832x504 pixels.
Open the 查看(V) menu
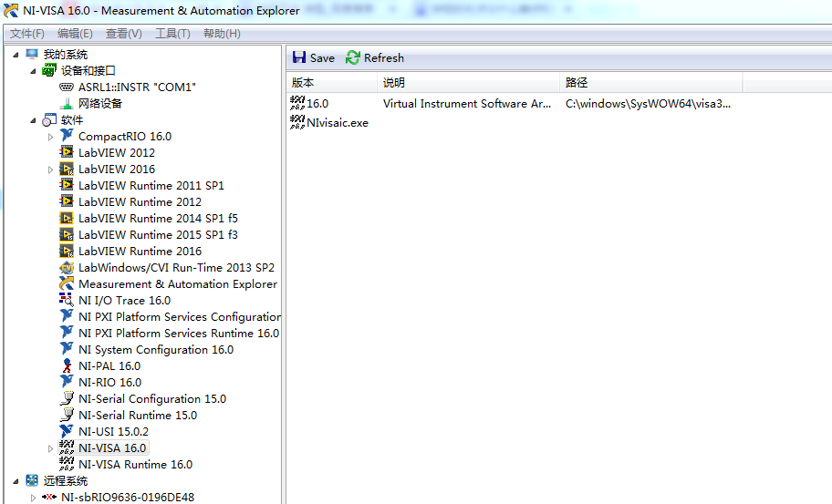tap(124, 34)
